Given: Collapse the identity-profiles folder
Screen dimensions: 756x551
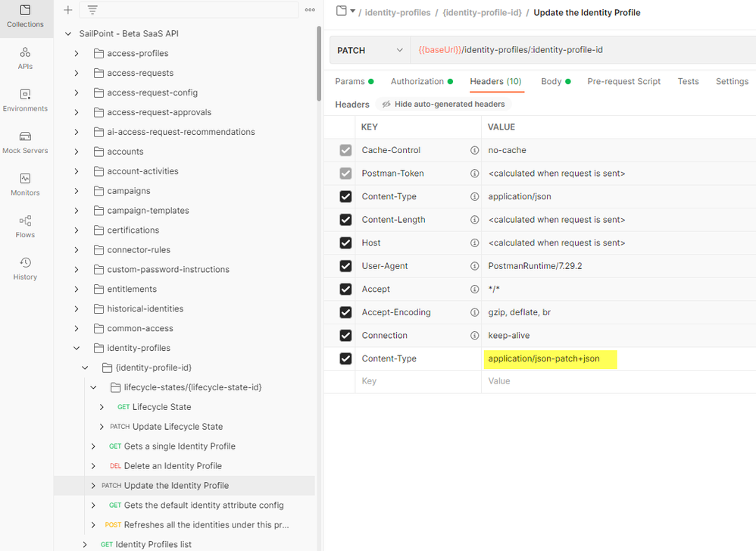Looking at the screenshot, I should tap(77, 349).
